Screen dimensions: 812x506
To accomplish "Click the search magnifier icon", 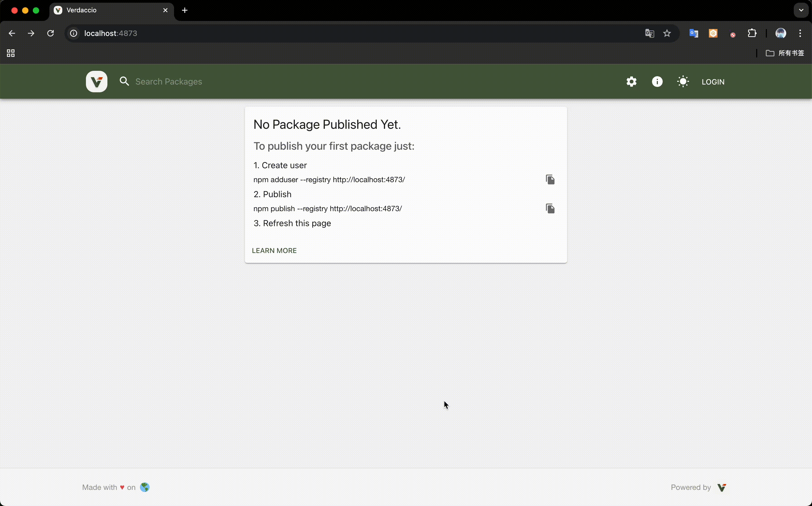I will pos(124,81).
